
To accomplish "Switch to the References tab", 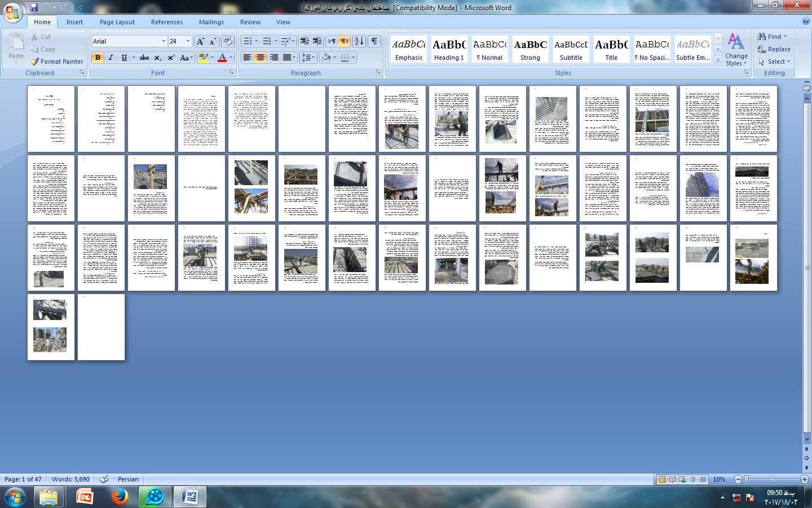I will 166,22.
